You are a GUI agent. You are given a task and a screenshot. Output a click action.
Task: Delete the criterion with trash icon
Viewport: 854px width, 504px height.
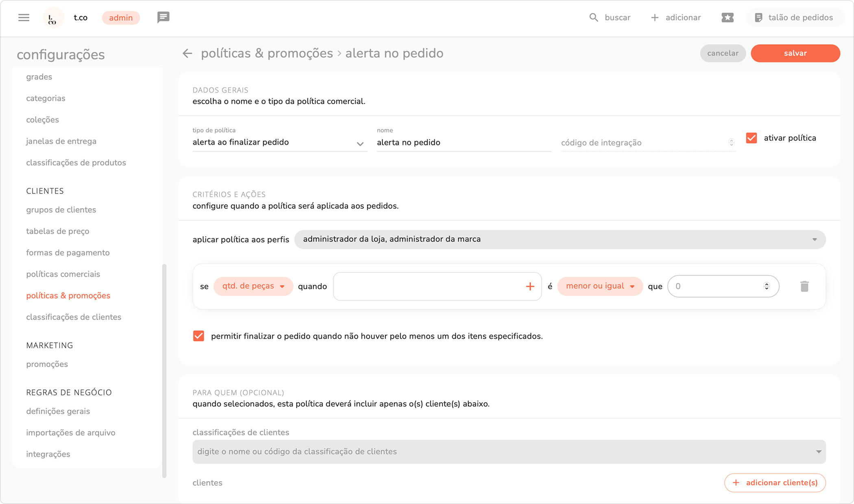click(x=804, y=287)
